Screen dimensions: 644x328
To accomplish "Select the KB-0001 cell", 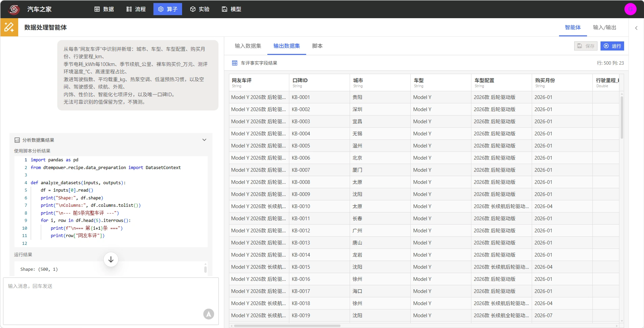I will (319, 97).
